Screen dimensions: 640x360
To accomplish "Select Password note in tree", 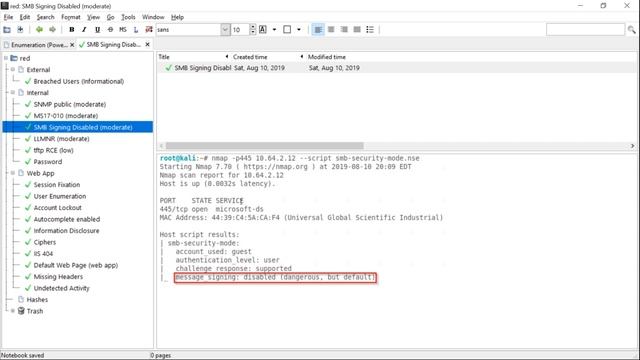I will [48, 162].
